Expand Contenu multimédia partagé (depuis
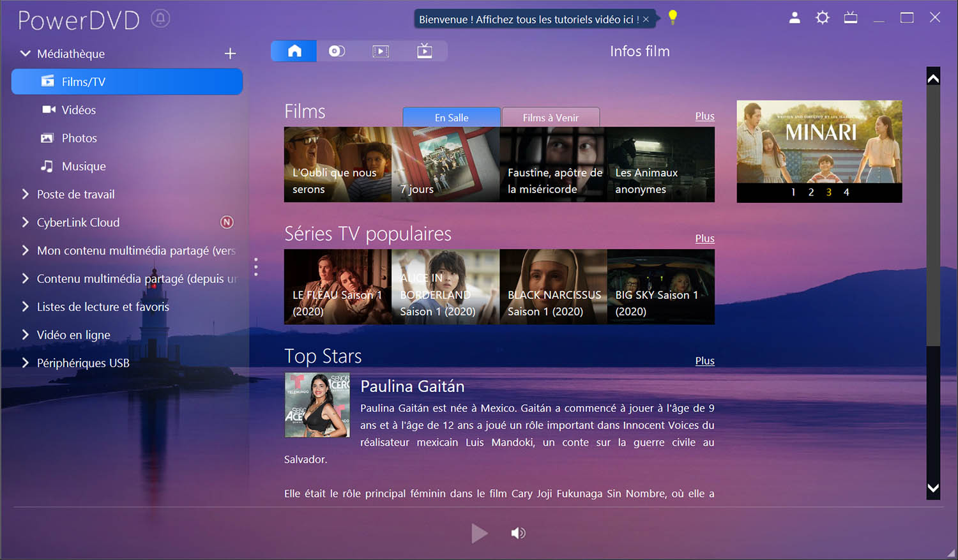Viewport: 958px width, 560px height. [26, 278]
